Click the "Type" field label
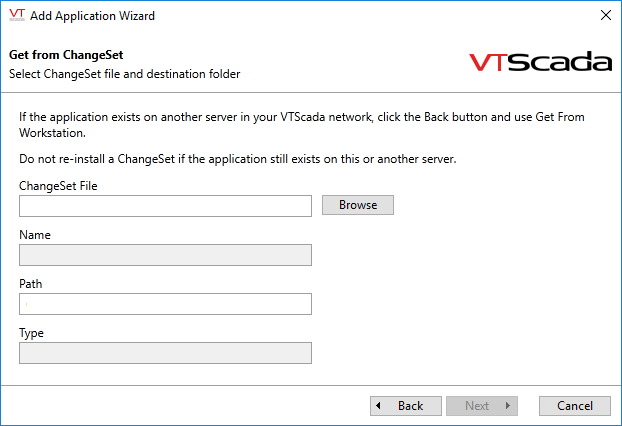This screenshot has height=426, width=622. pos(32,333)
